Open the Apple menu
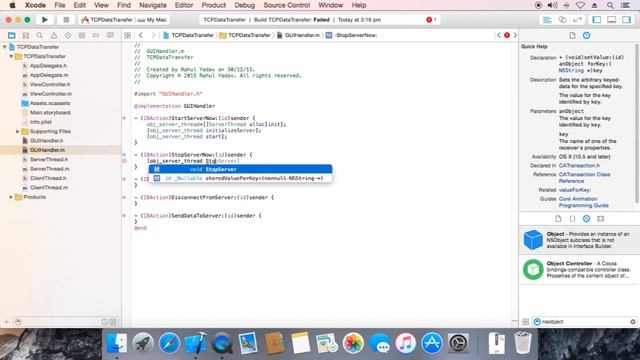Screen dimensions: 640x360 [13, 5]
